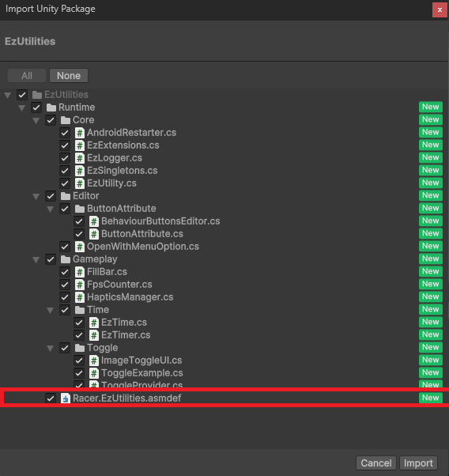Click the ToggleExample.cs script icon
This screenshot has width=449, height=476.
(94, 373)
